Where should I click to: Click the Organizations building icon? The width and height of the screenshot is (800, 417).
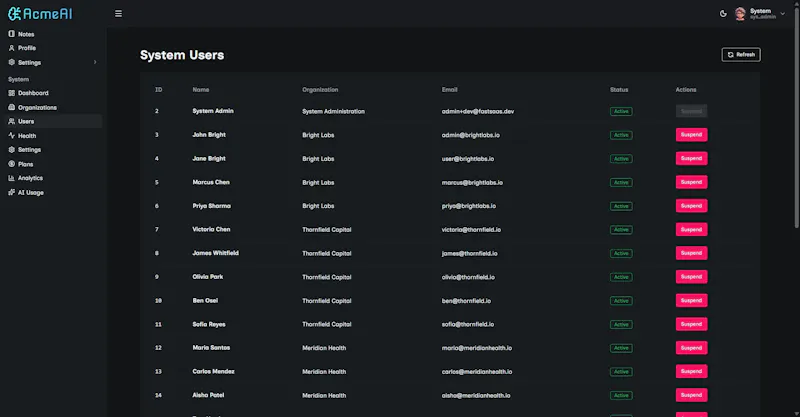[11, 107]
